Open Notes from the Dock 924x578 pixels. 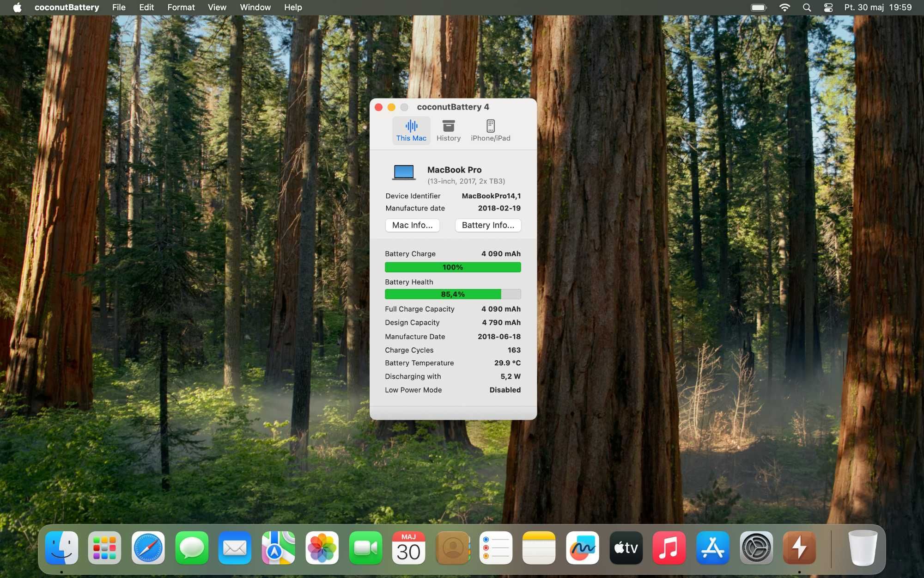tap(539, 548)
